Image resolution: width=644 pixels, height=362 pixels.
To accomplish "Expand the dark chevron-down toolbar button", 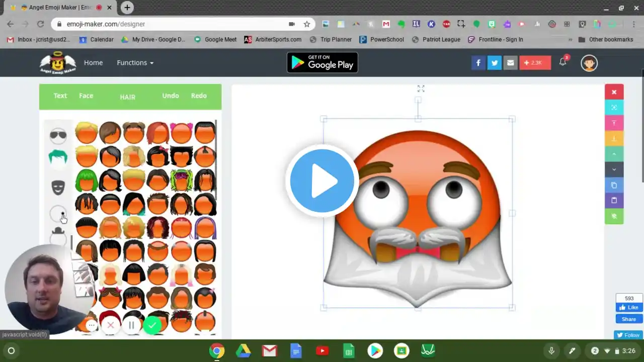I will tap(614, 169).
